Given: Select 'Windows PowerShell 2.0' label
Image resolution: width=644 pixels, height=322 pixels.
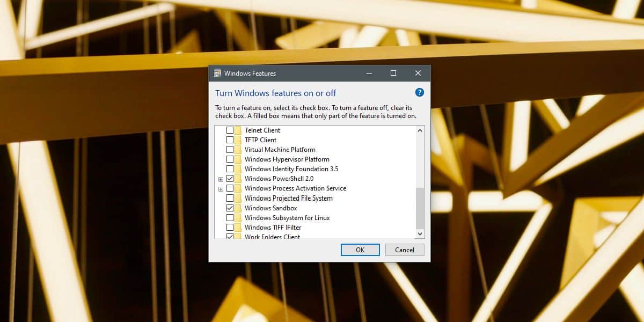Looking at the screenshot, I should (x=279, y=179).
